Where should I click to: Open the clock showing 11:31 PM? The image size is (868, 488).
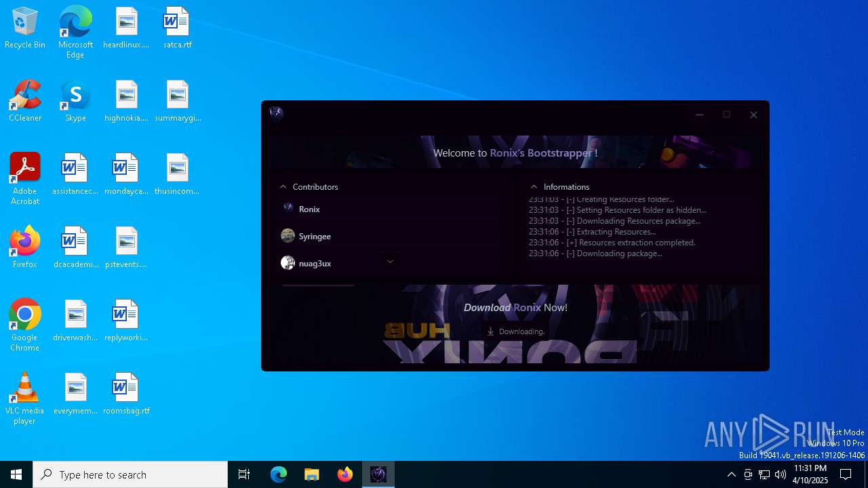pos(810,474)
